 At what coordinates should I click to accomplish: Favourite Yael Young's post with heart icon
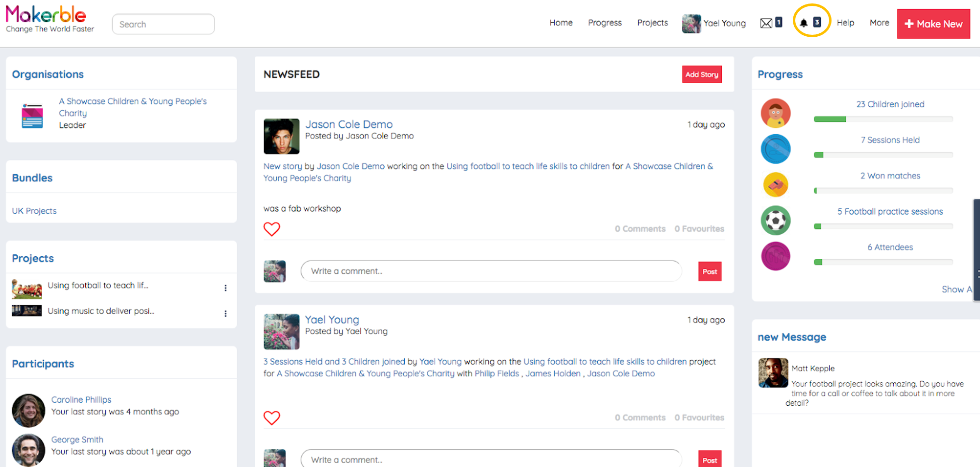tap(272, 418)
